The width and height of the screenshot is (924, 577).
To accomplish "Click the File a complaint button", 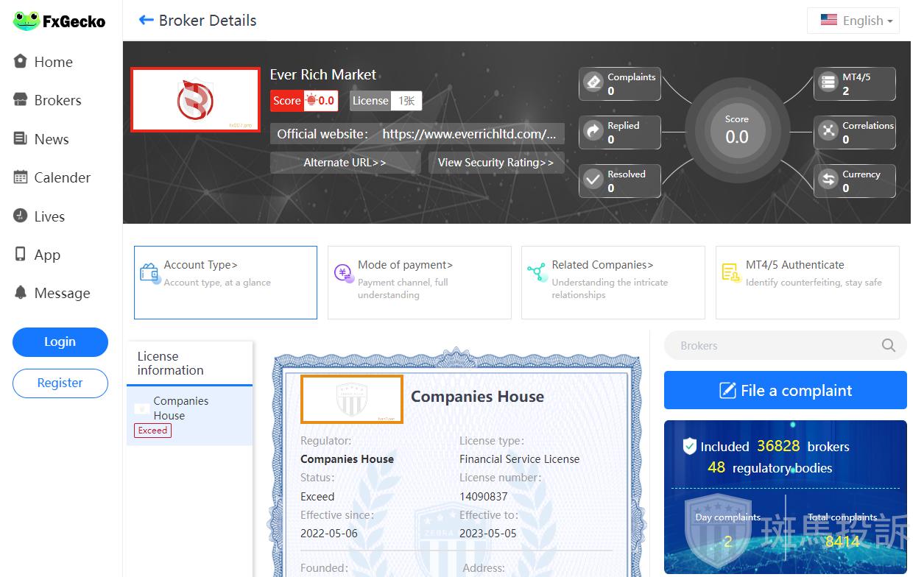I will pos(785,390).
